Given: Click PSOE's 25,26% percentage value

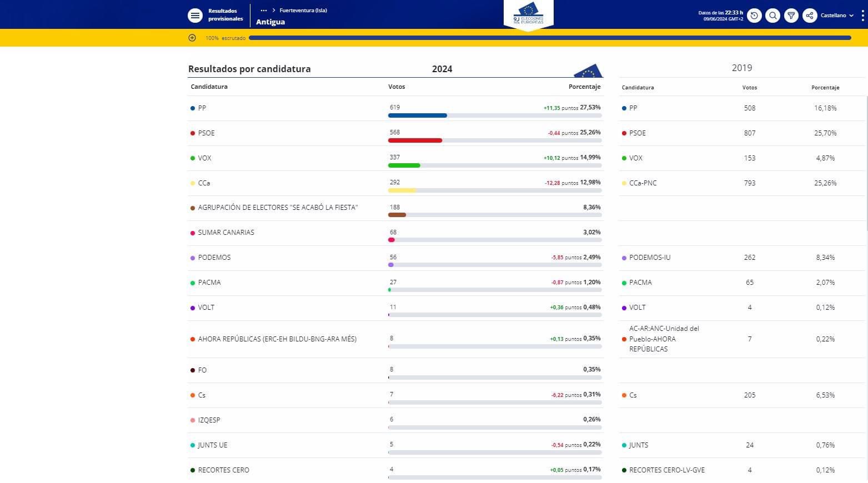Looking at the screenshot, I should (x=590, y=132).
